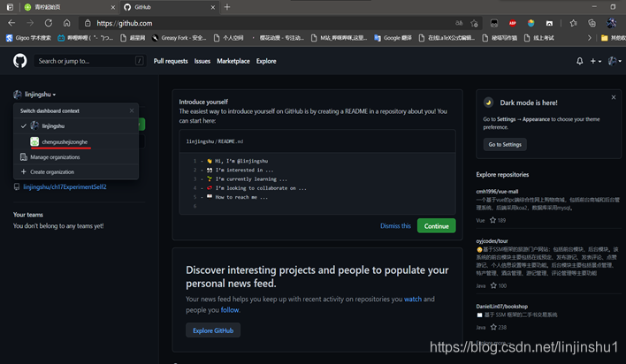This screenshot has width=626, height=364.
Task: Star the bookshop repository (238)
Action: tap(493, 327)
